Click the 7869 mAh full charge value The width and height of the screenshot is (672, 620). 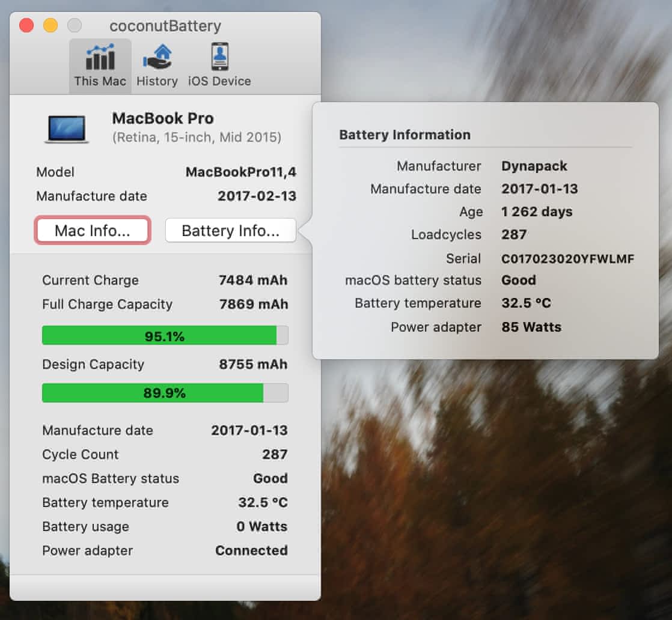(x=253, y=304)
